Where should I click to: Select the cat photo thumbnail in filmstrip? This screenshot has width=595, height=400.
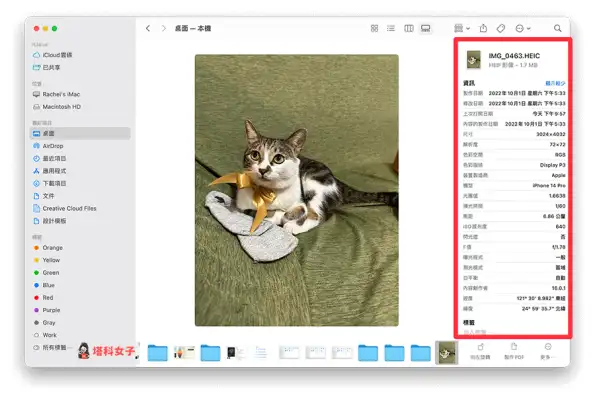[447, 353]
